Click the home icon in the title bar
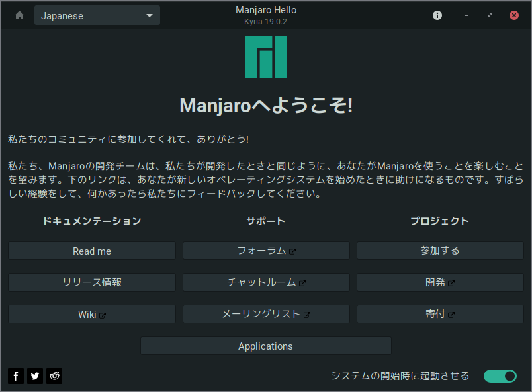The width and height of the screenshot is (532, 392). 20,15
